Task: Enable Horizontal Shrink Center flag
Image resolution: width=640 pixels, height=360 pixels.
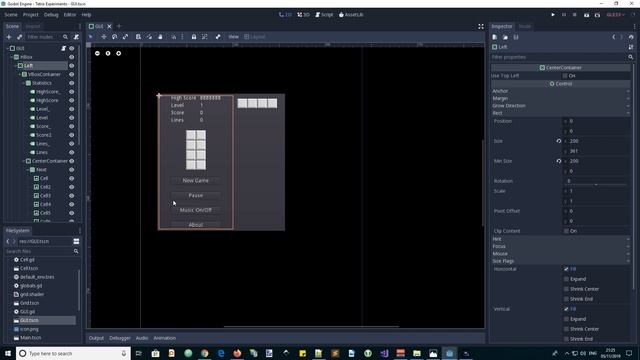Action: click(x=566, y=289)
